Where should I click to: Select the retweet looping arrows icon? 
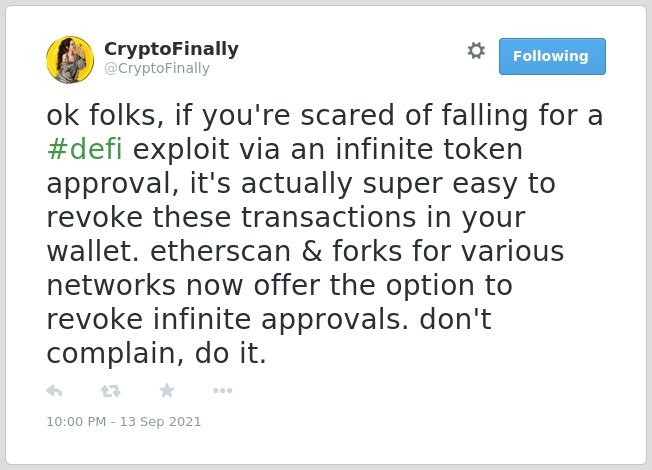click(x=111, y=391)
